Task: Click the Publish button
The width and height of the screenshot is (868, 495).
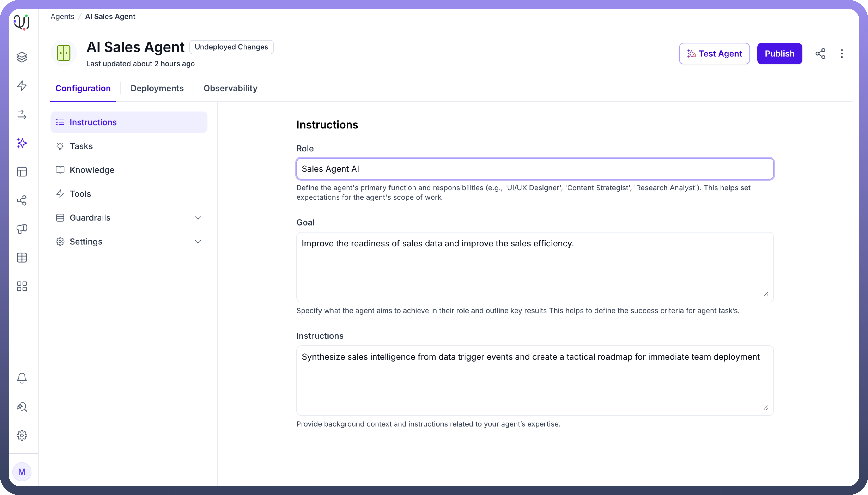Action: click(779, 54)
